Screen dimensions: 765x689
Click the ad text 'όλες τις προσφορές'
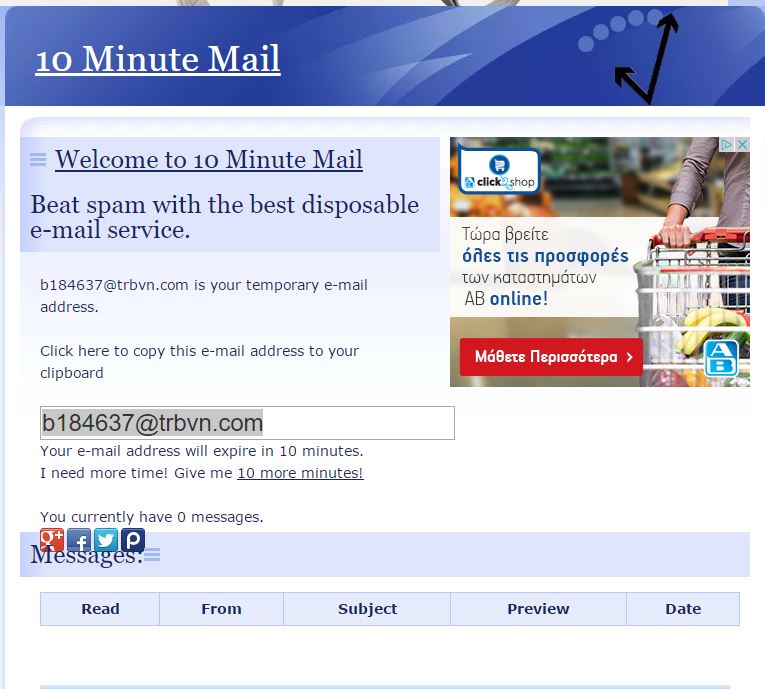click(x=545, y=256)
